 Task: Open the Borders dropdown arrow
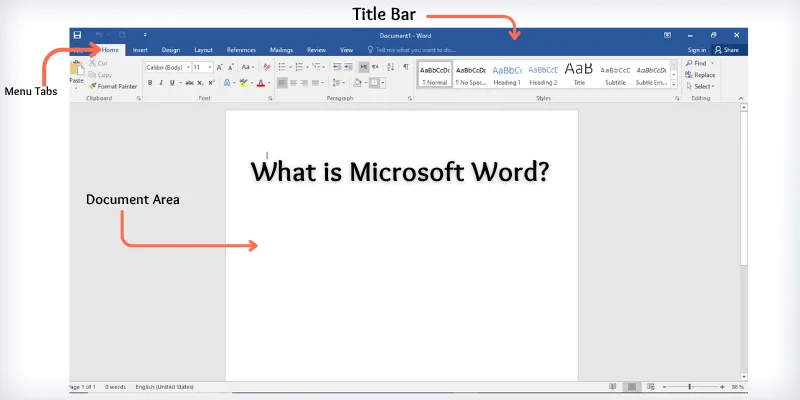point(383,83)
